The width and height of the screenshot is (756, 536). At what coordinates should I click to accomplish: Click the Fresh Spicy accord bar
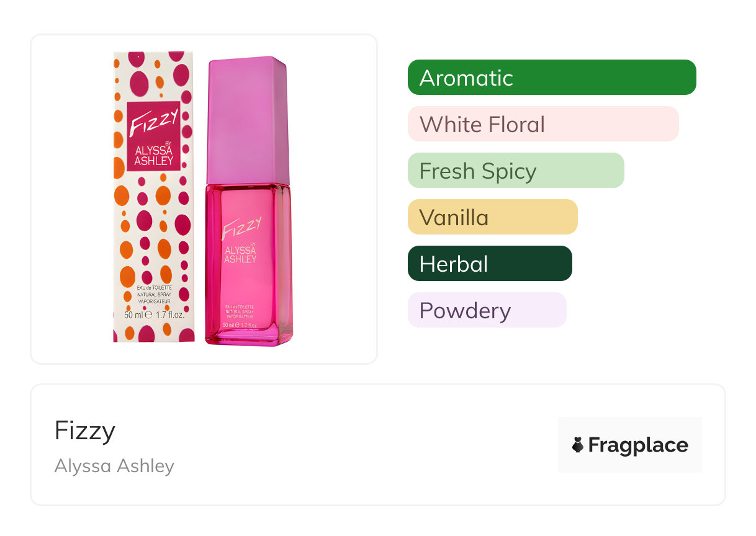click(515, 171)
